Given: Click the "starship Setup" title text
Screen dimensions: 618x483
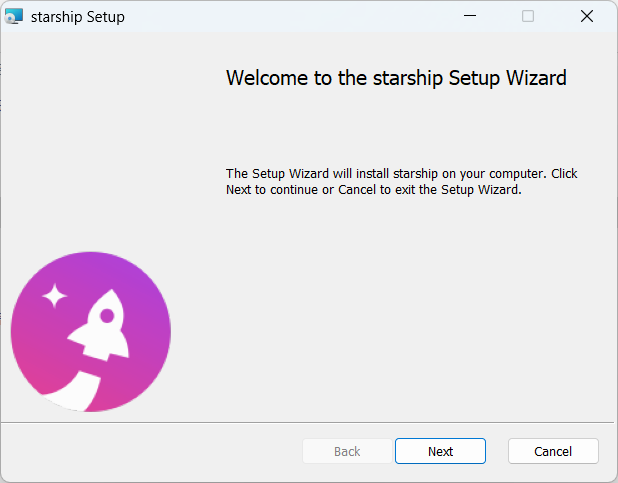Looking at the screenshot, I should (x=78, y=17).
